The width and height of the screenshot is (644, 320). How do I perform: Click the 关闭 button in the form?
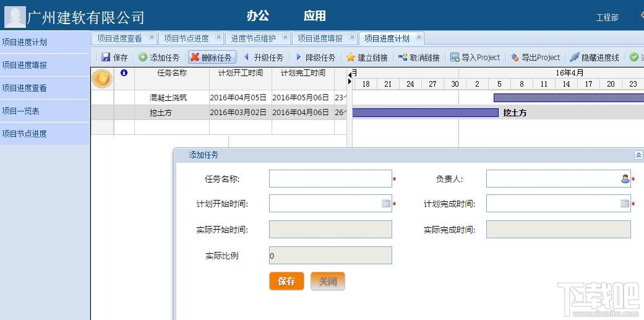tap(328, 281)
